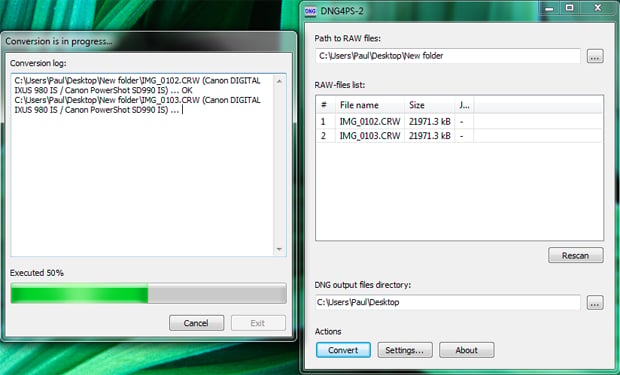Click the # column header
This screenshot has height=375, width=620.
[x=326, y=105]
